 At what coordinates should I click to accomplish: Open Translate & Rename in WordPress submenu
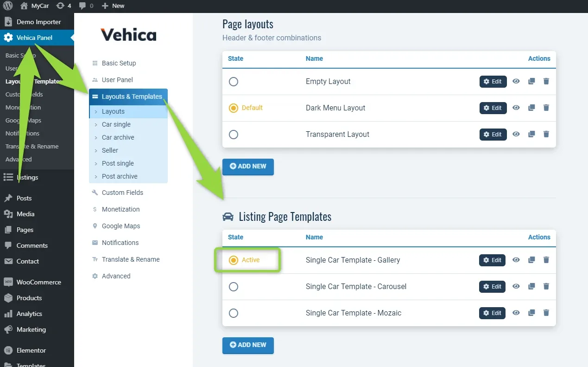(32, 146)
